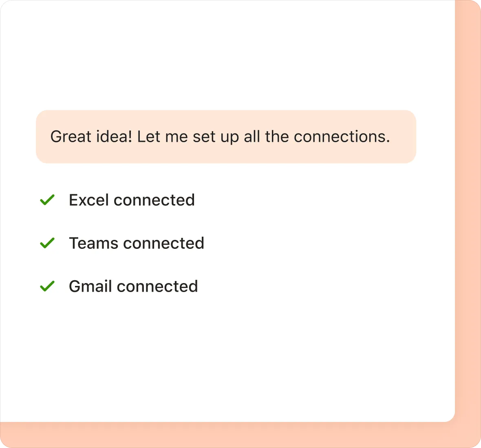Click "connected" in the Gmail row
Viewport: 481px width, 448px height.
click(x=157, y=286)
